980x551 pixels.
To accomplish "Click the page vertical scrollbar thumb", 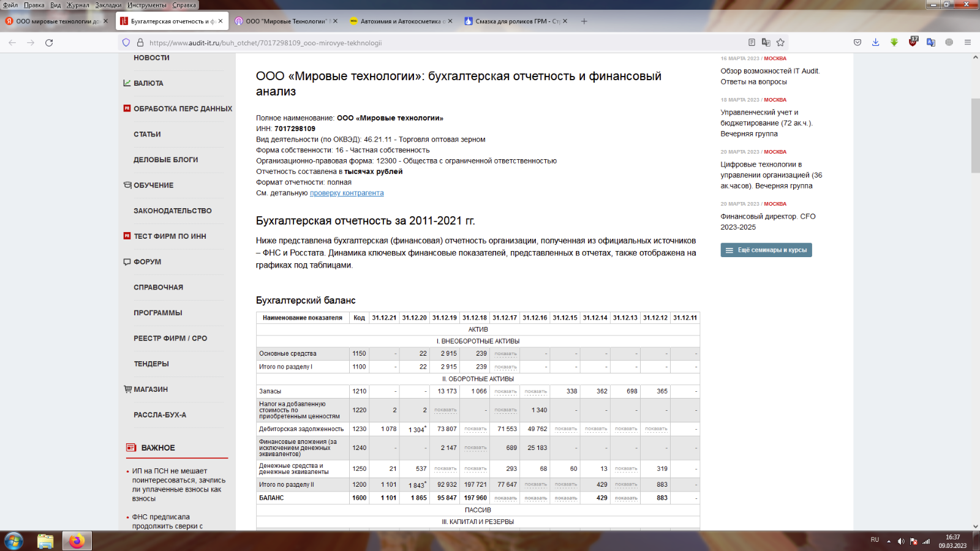I will point(975,135).
